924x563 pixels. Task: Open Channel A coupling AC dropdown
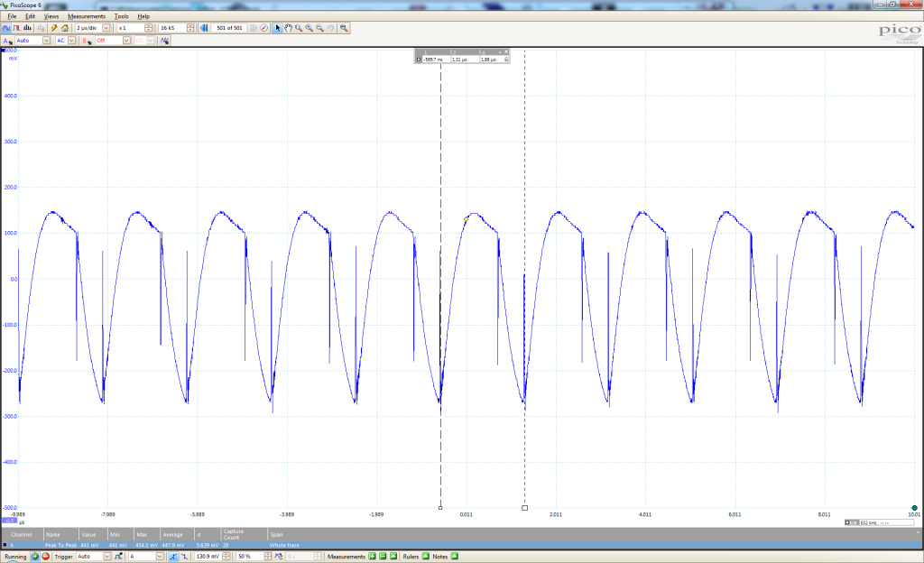(x=71, y=41)
